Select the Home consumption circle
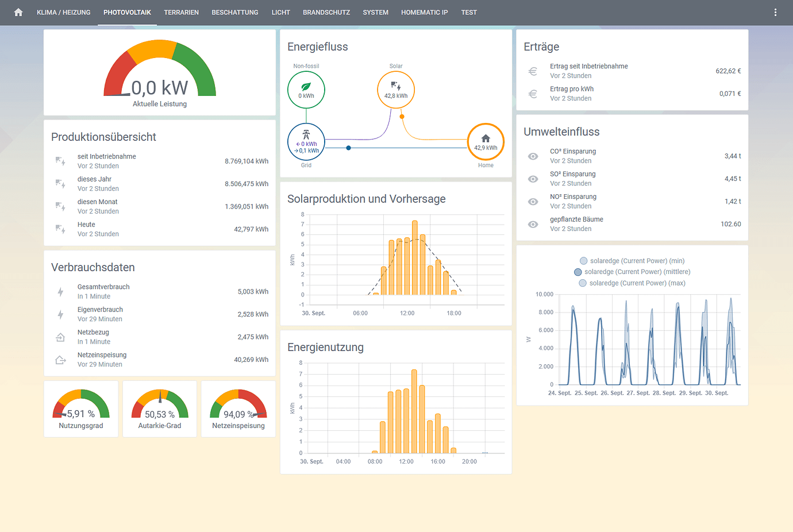This screenshot has width=793, height=532. pos(486,142)
